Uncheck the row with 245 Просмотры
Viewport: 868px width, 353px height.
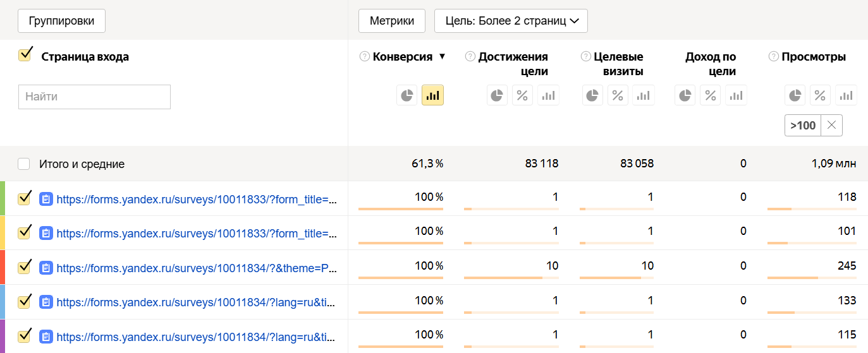pos(25,267)
